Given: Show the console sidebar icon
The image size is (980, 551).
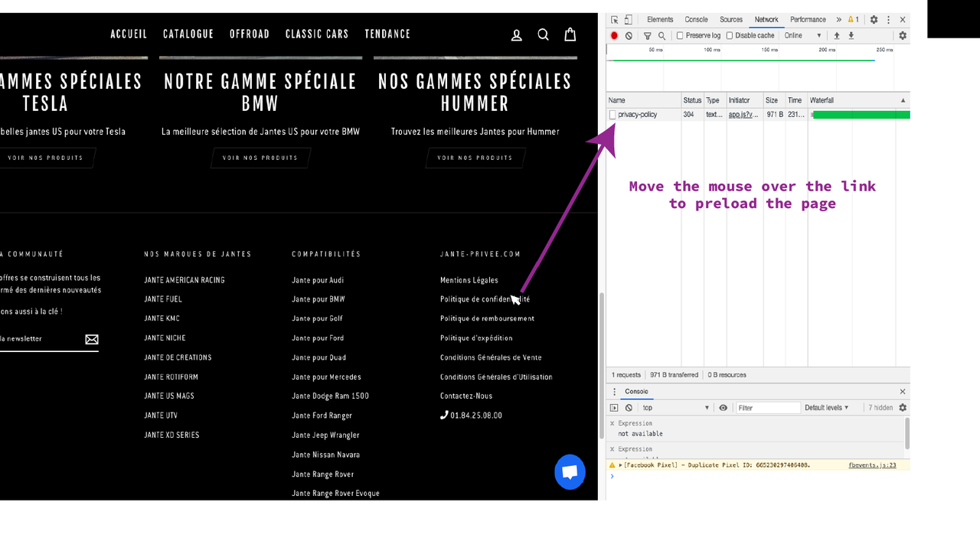Looking at the screenshot, I should [614, 408].
